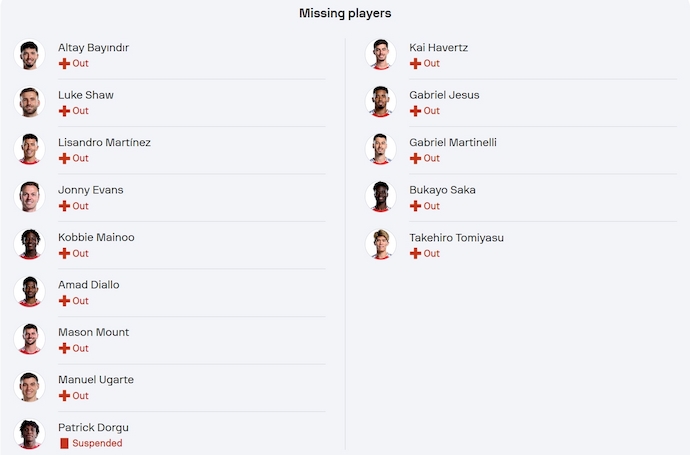
Task: Click the injury cross icon under Kai Havertz
Action: [x=415, y=63]
